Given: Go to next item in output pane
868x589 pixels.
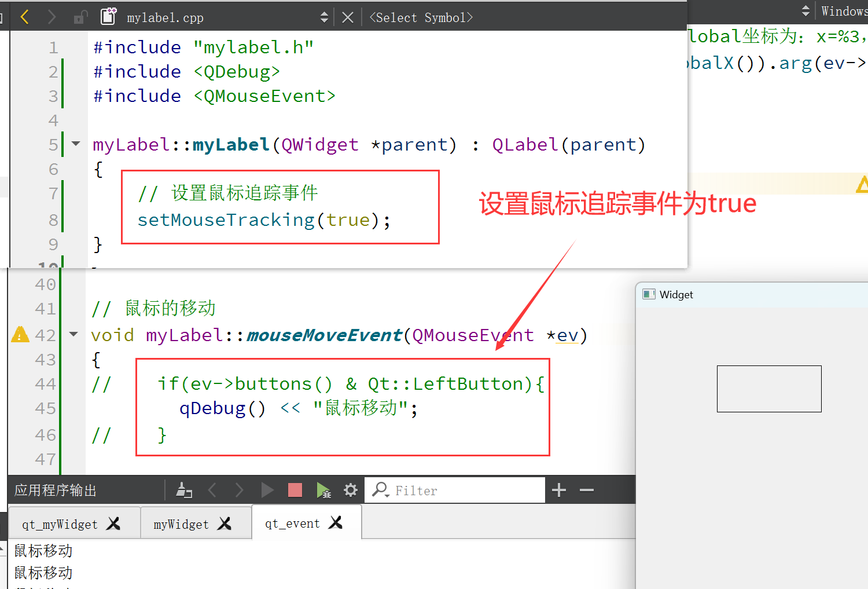Looking at the screenshot, I should (x=239, y=491).
